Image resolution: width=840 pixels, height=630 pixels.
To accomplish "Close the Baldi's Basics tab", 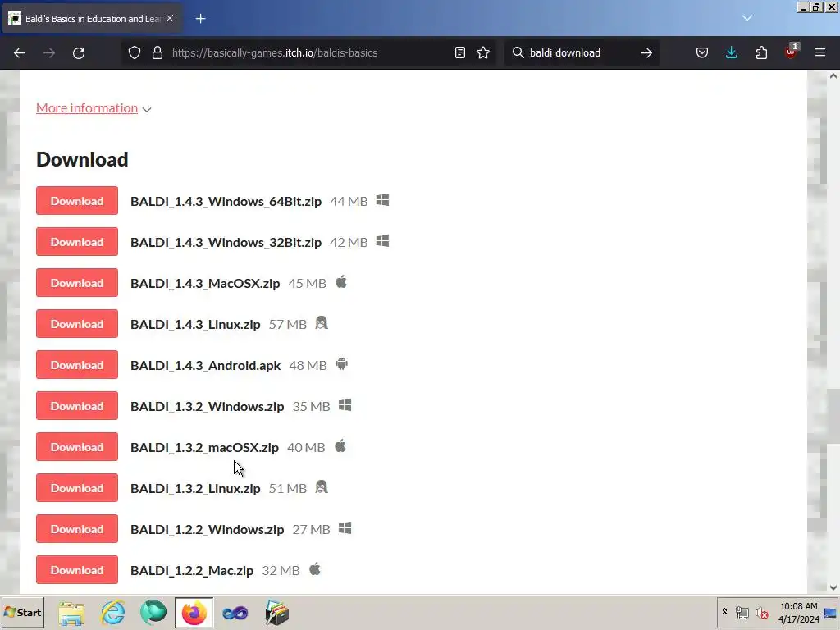I will (x=170, y=18).
